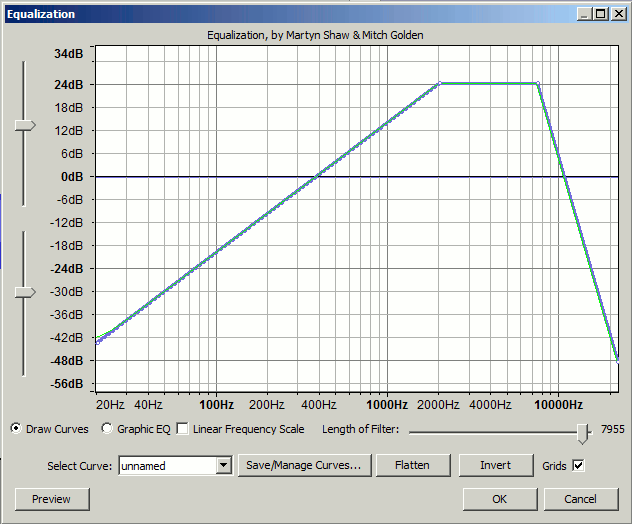Preview the equalization effect

[51, 499]
